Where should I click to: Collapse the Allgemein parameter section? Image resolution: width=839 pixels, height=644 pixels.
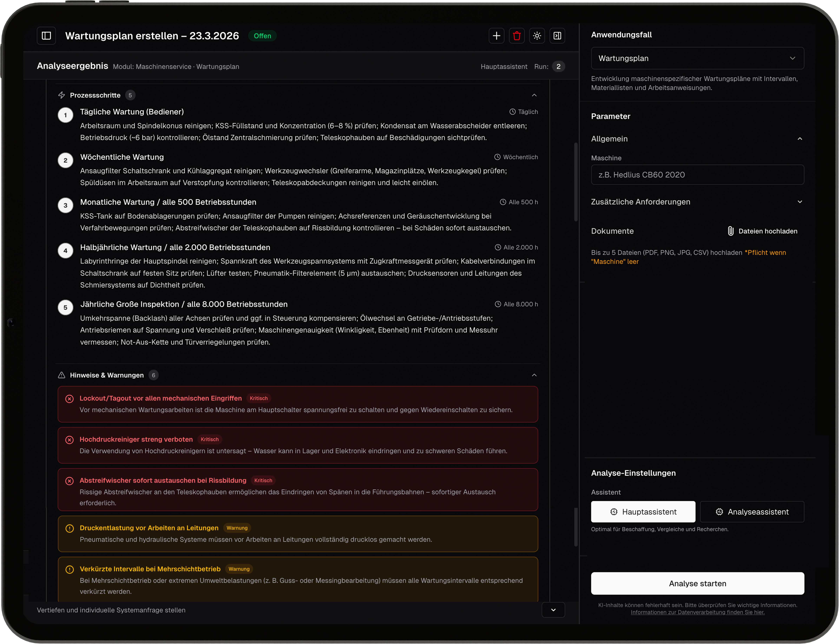pyautogui.click(x=799, y=139)
